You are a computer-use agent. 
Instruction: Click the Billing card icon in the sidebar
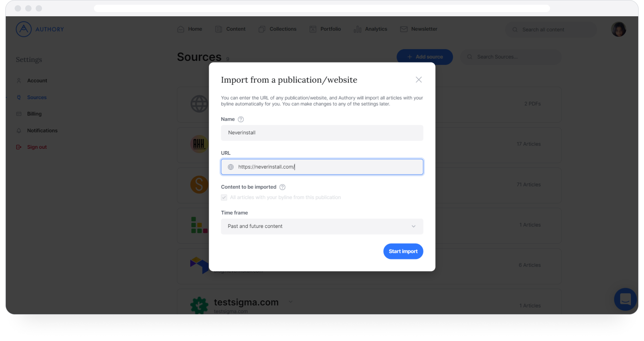coord(19,114)
